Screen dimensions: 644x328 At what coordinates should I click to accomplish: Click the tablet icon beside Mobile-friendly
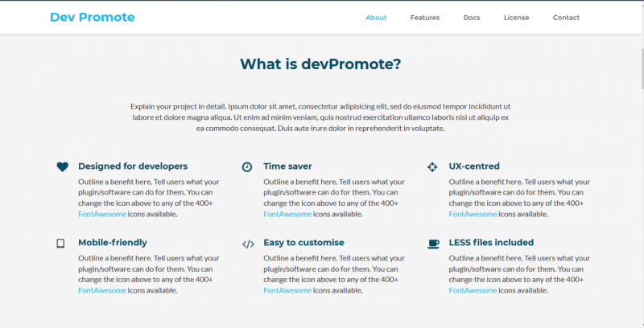[x=60, y=244]
